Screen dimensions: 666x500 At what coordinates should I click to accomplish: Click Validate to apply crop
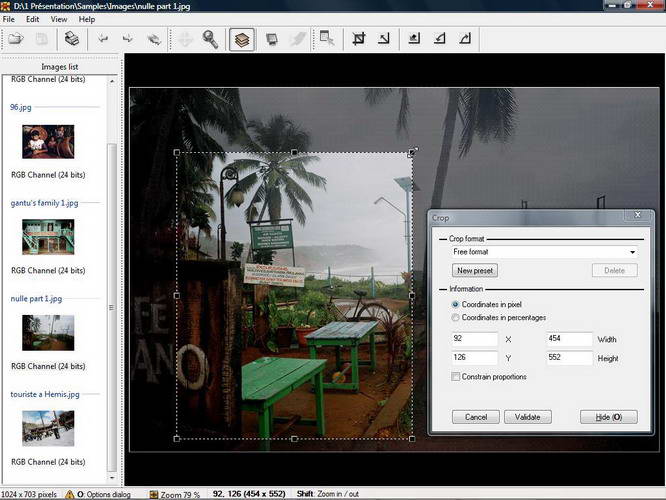528,417
